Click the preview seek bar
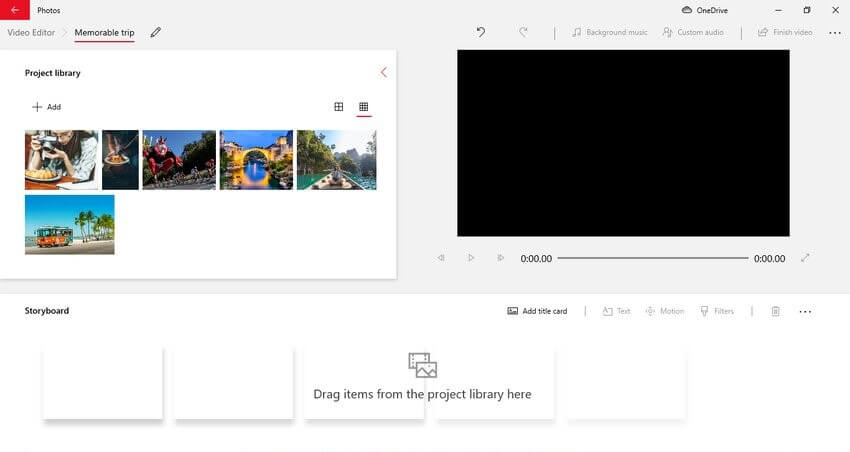The image size is (850, 452). (x=653, y=258)
